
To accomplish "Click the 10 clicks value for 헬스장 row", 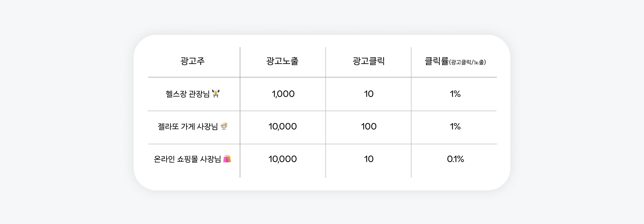I will [x=369, y=94].
